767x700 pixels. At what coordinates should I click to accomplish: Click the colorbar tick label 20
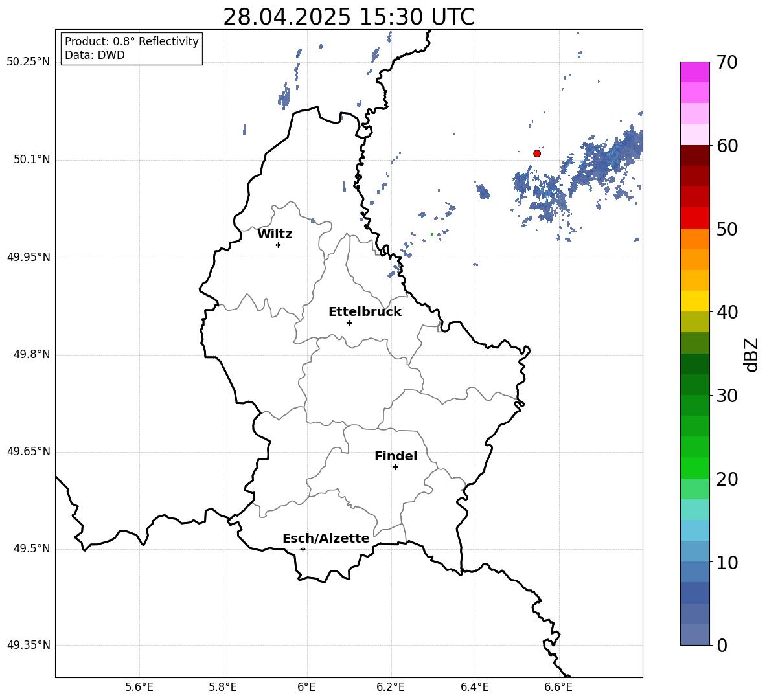click(727, 479)
